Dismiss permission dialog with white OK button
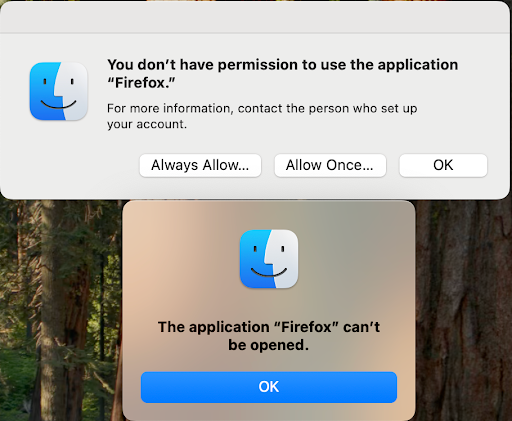This screenshot has width=512, height=421. pos(443,165)
